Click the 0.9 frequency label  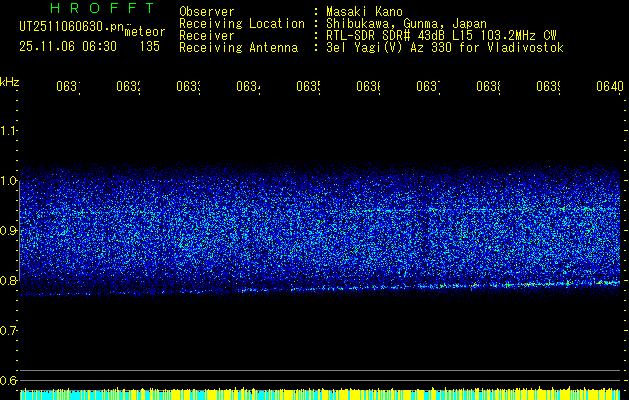[x=8, y=231]
